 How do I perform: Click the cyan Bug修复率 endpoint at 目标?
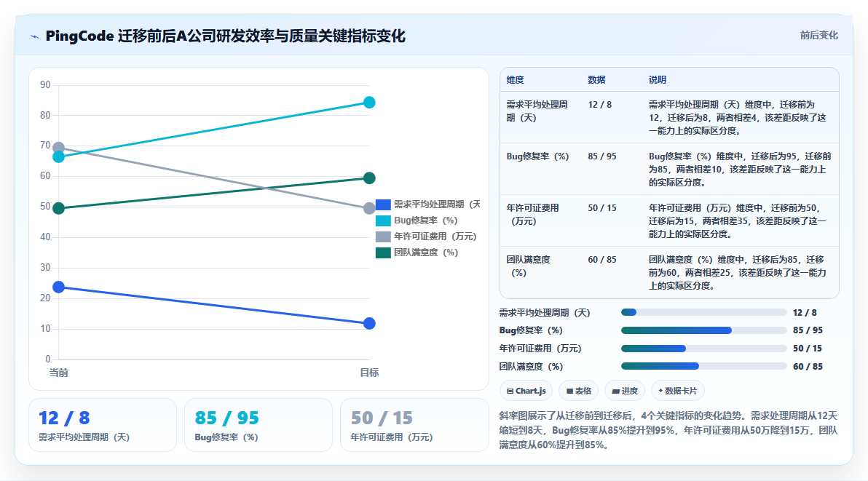point(369,103)
